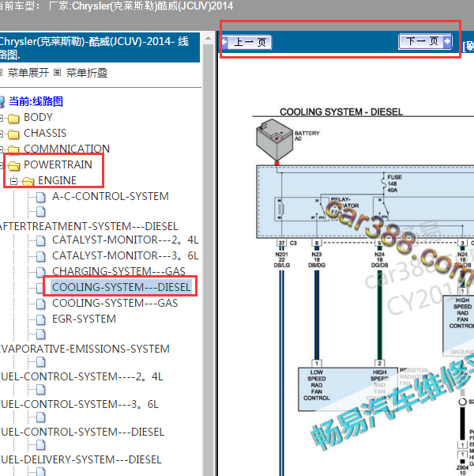Click the BODY folder icon
Screen dimensions: 474x476
[13, 118]
